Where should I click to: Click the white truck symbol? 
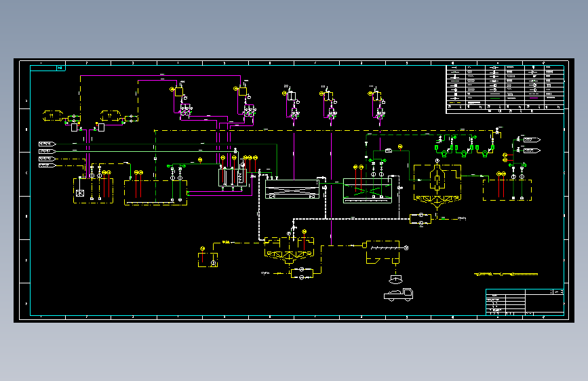[x=398, y=295]
